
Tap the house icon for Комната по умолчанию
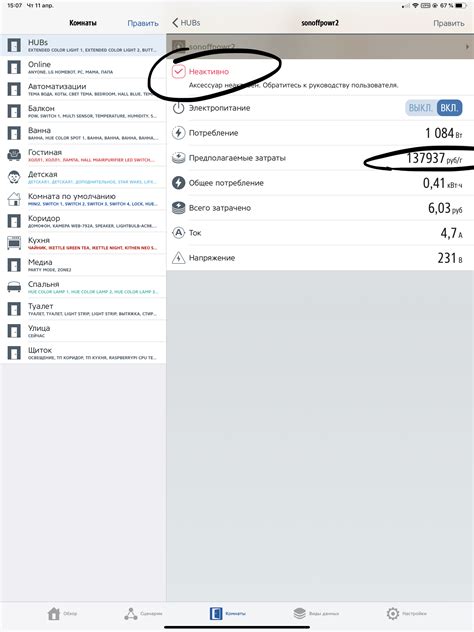(x=14, y=199)
